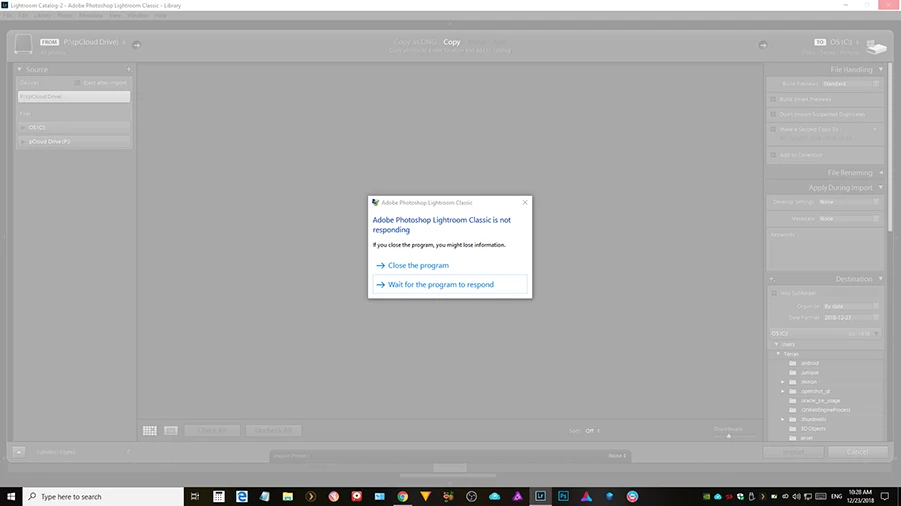Screen dimensions: 901x506
Task: Click the Uncheck All button
Action: tap(274, 430)
